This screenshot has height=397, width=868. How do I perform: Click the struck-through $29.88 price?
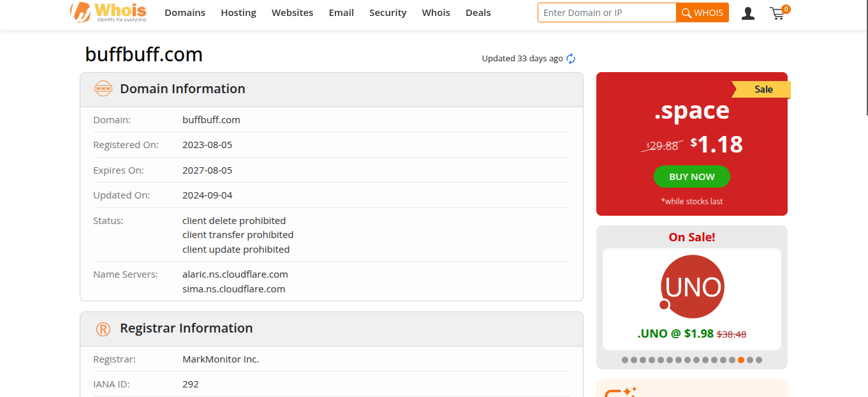[x=662, y=146]
